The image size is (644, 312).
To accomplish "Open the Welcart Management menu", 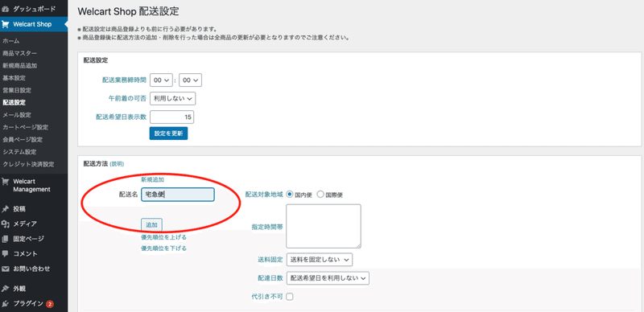I will pyautogui.click(x=31, y=186).
